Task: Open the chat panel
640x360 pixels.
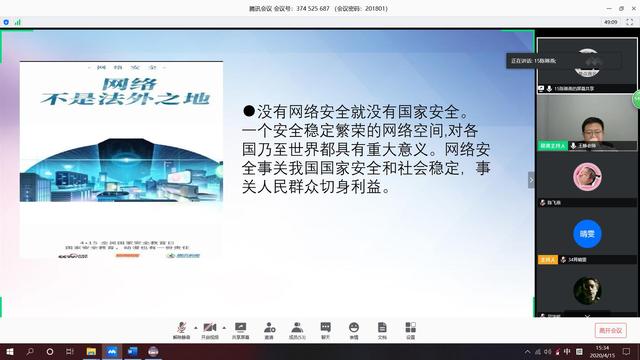Action: tap(325, 330)
